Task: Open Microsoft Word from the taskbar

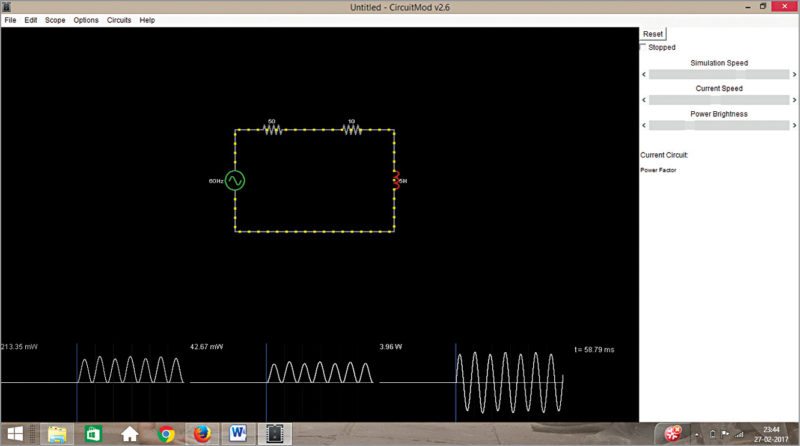Action: click(239, 434)
